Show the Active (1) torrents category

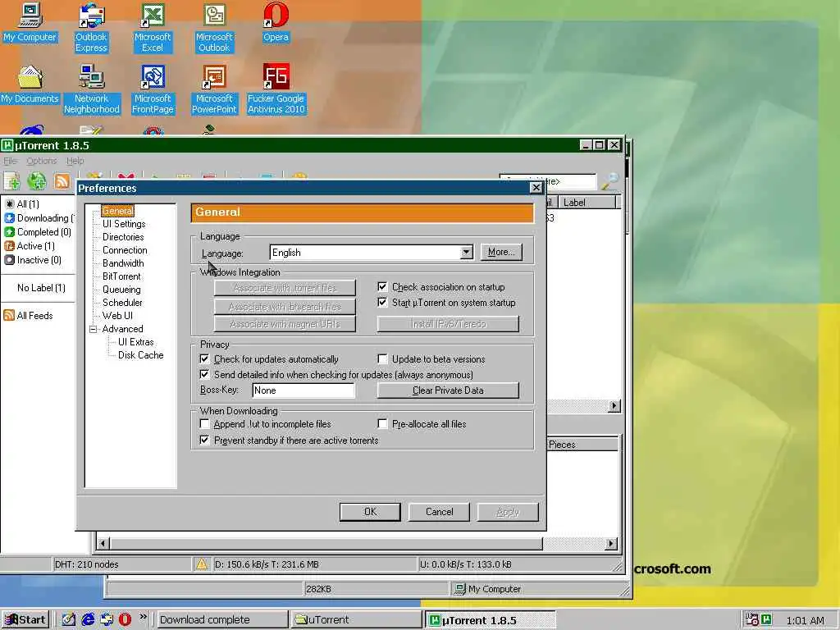point(30,246)
